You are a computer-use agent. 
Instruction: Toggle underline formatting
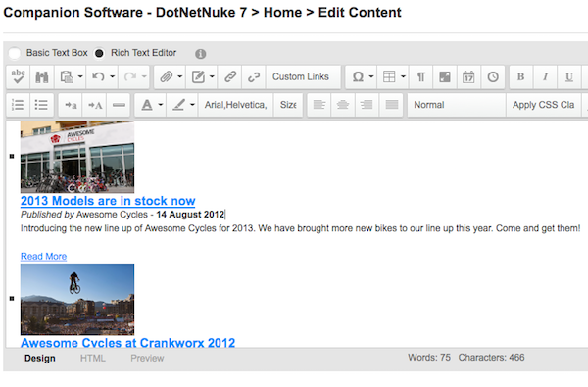click(568, 76)
